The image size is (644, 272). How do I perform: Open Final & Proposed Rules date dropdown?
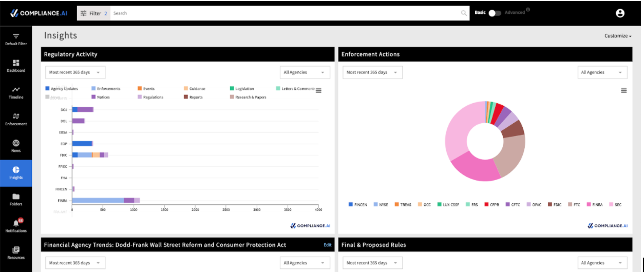pos(372,263)
